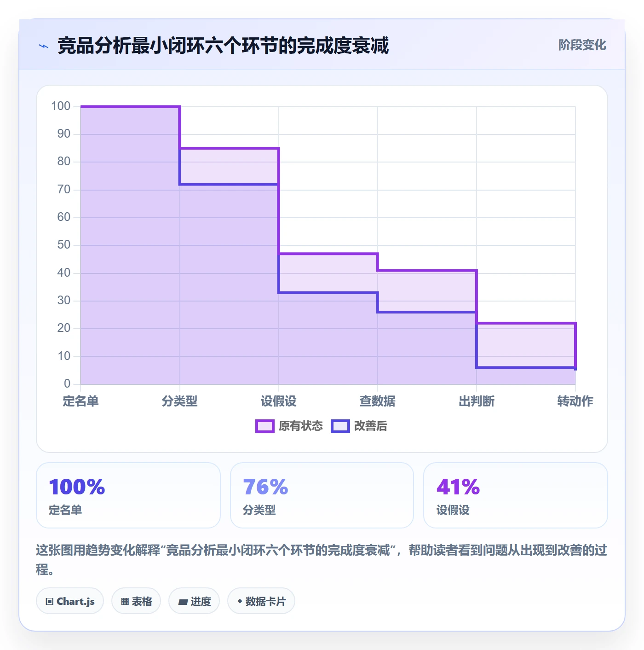Click the 分类型 x-axis label

coord(179,401)
